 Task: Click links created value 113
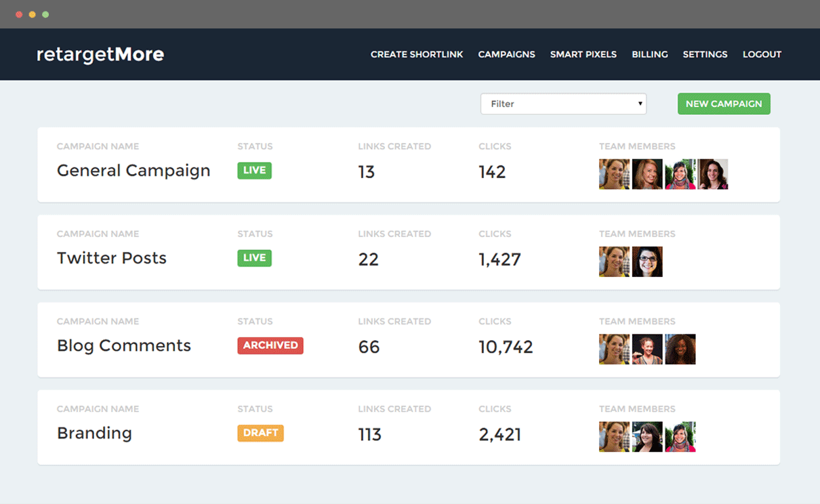(x=370, y=434)
